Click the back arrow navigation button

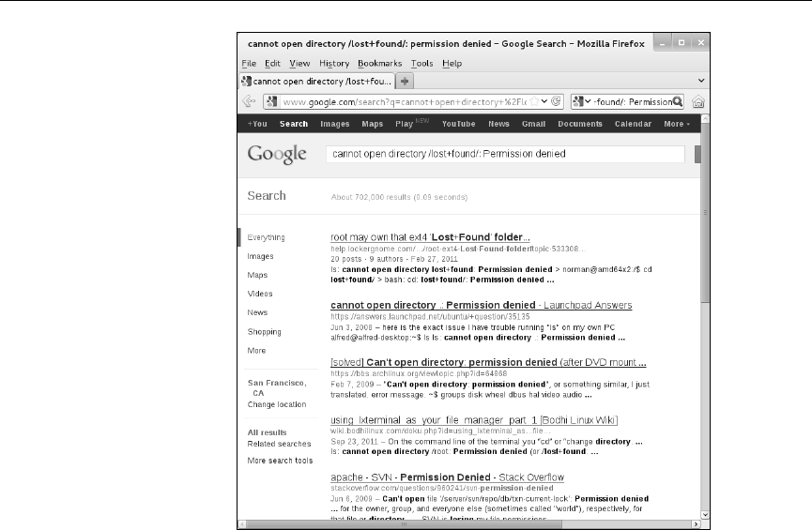(x=249, y=101)
